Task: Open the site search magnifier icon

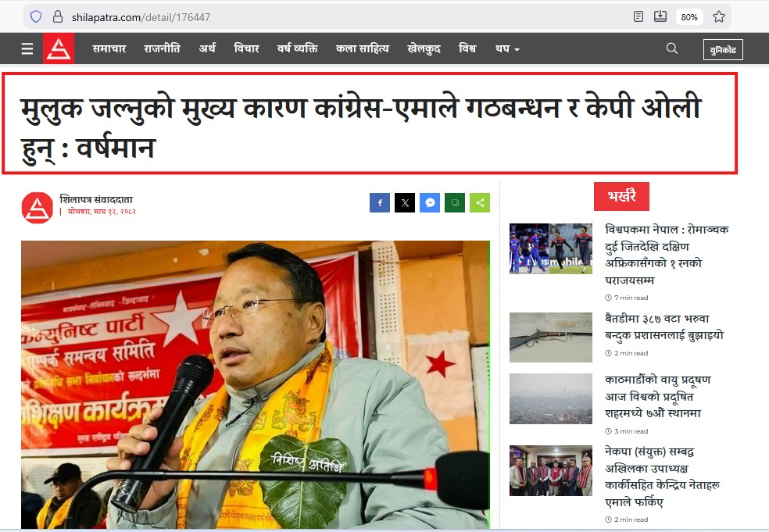Action: coord(672,48)
